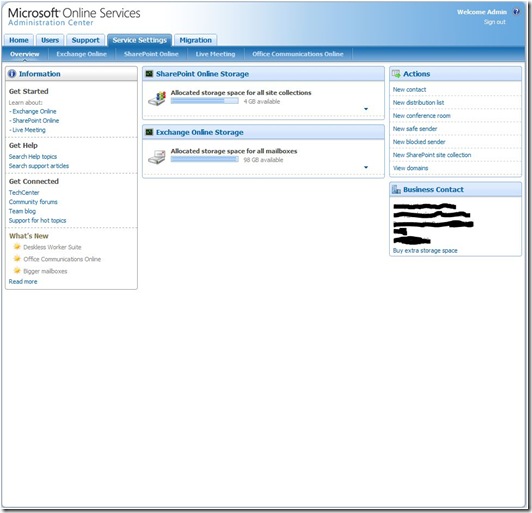Click the Welcome Admin text
This screenshot has height=513, width=532.
tap(482, 12)
